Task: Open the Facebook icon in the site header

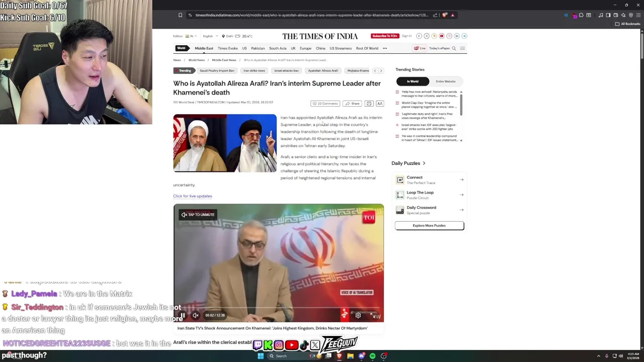Action: click(x=419, y=36)
